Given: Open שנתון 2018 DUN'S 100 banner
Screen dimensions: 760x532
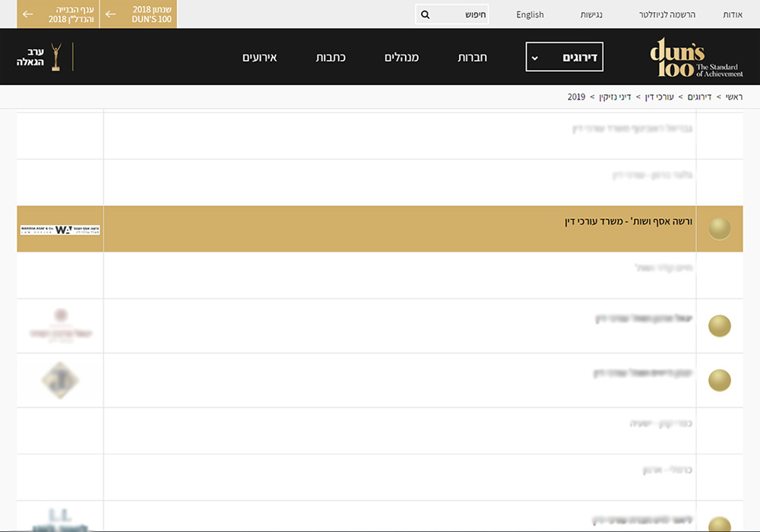Looking at the screenshot, I should click(138, 14).
